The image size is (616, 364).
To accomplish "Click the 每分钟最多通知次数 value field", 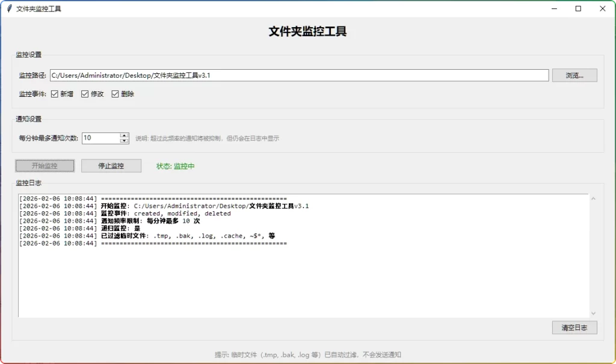I will tap(102, 138).
